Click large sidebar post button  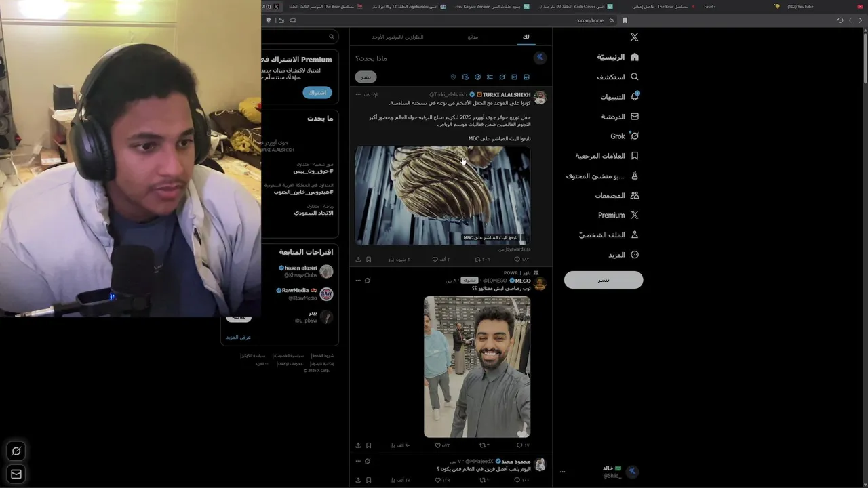click(x=604, y=280)
